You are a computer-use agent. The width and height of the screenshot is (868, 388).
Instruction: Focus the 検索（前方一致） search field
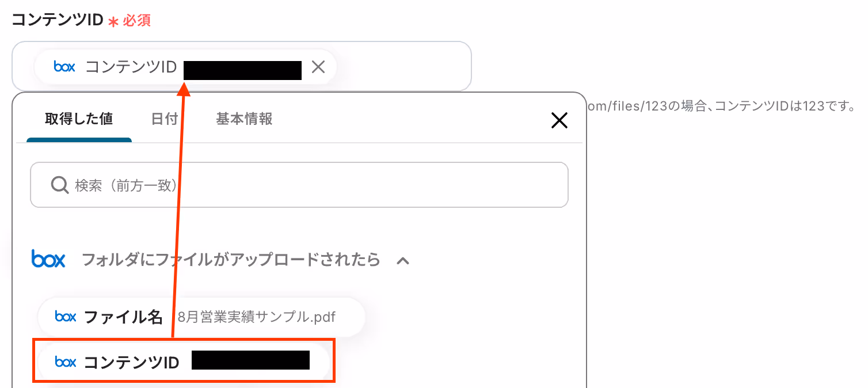[299, 185]
